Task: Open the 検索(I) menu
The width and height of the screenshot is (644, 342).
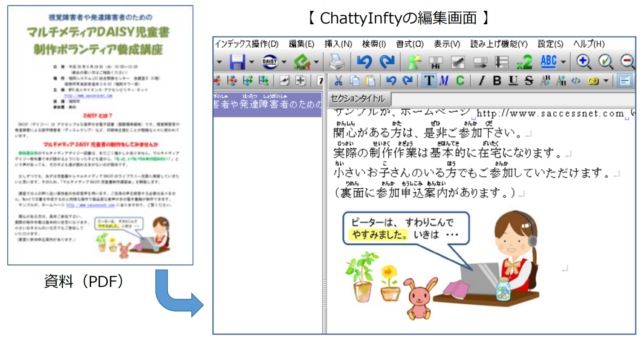Action: coord(374,44)
